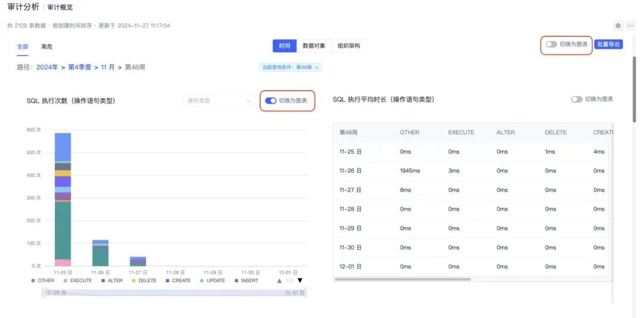The width and height of the screenshot is (644, 318).
Task: Toggle CREATE series in chart legend
Action: point(178,280)
